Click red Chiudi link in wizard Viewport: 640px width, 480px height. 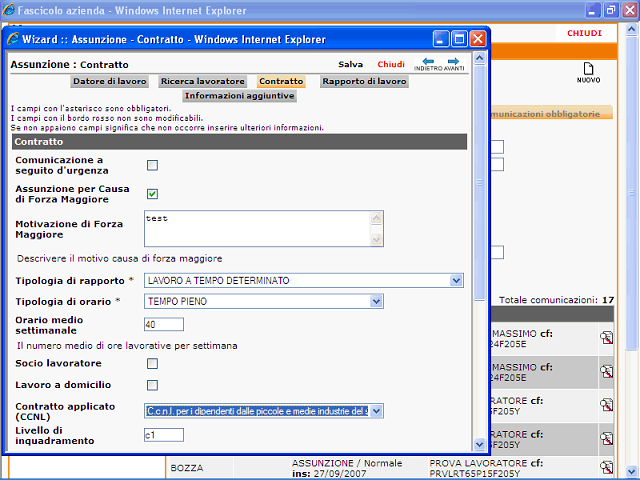pyautogui.click(x=391, y=64)
